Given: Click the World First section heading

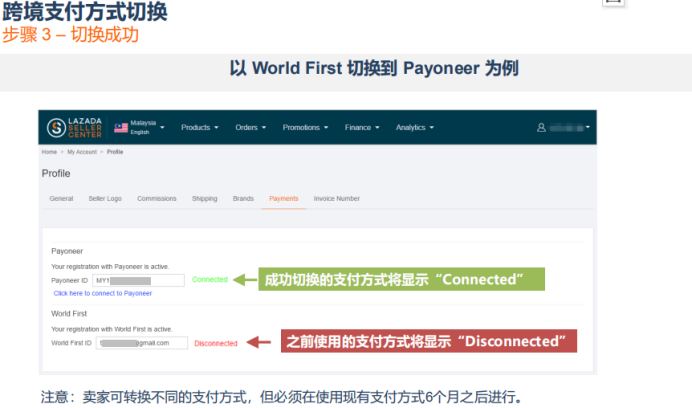Looking at the screenshot, I should pos(69,314).
